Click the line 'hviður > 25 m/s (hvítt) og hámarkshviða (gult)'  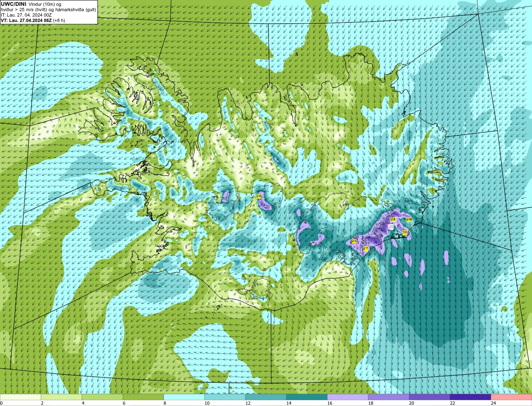(x=48, y=10)
